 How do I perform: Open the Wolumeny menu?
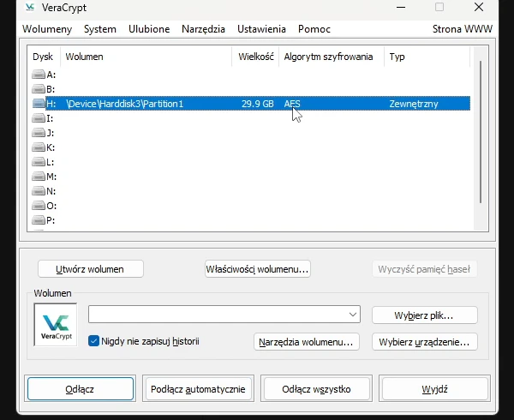tap(47, 29)
